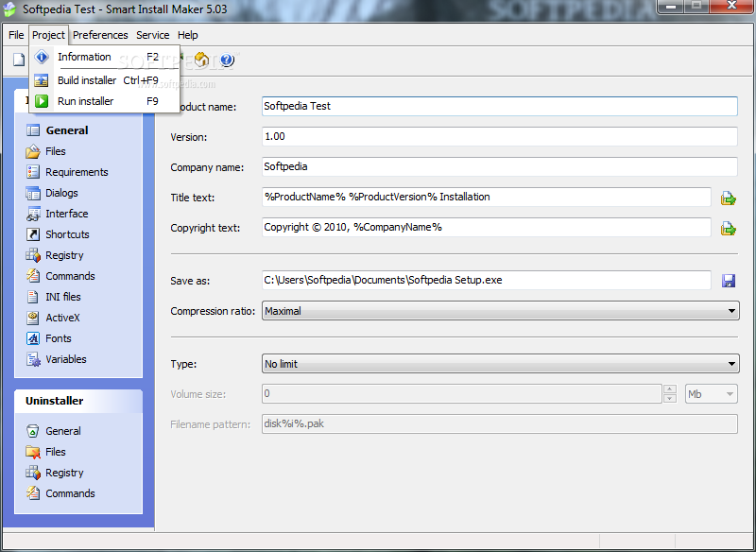Click the Requirements checklist icon
Viewport: 756px width, 552px height.
click(33, 172)
